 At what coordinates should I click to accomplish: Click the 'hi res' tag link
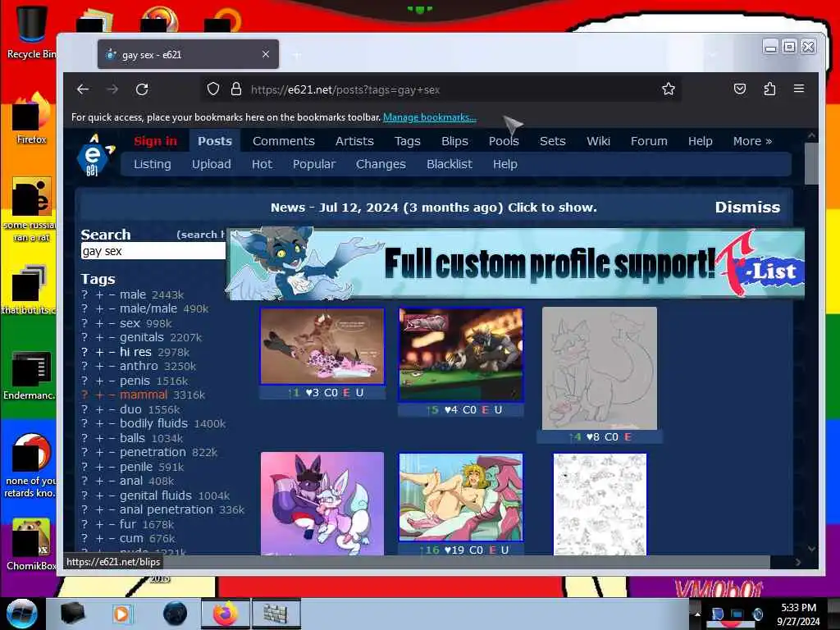tap(135, 352)
